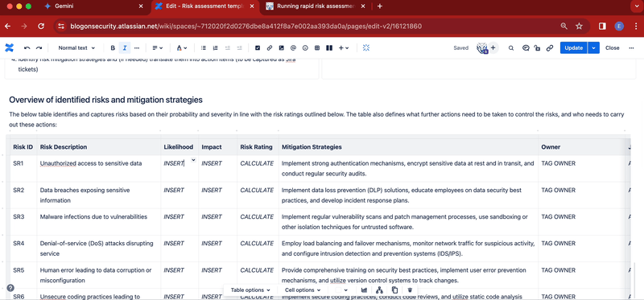Open the Chrome three-dot menu
This screenshot has width=644, height=300.
[635, 27]
